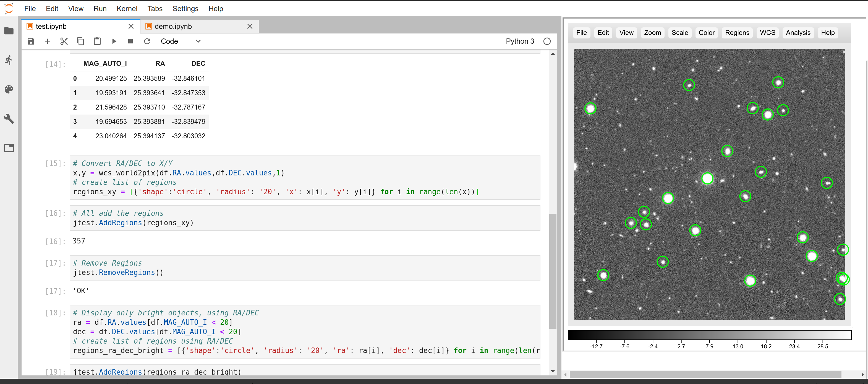Open the file browser sidebar folder icon

pyautogui.click(x=9, y=31)
